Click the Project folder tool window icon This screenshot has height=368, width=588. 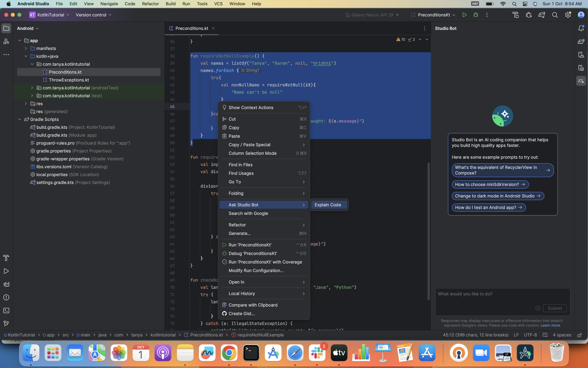click(6, 28)
